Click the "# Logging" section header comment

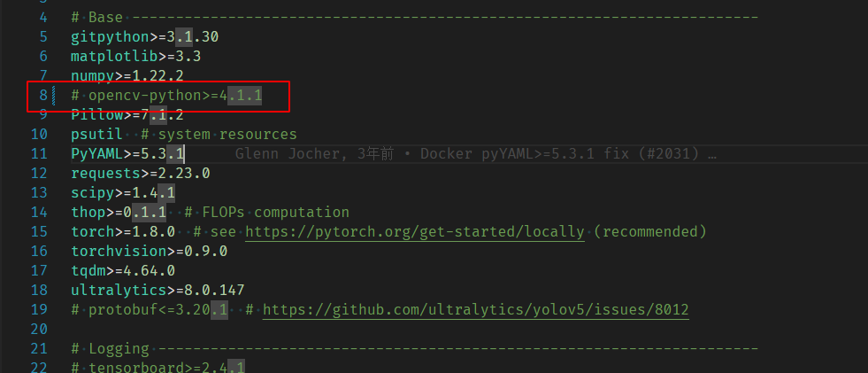click(104, 349)
